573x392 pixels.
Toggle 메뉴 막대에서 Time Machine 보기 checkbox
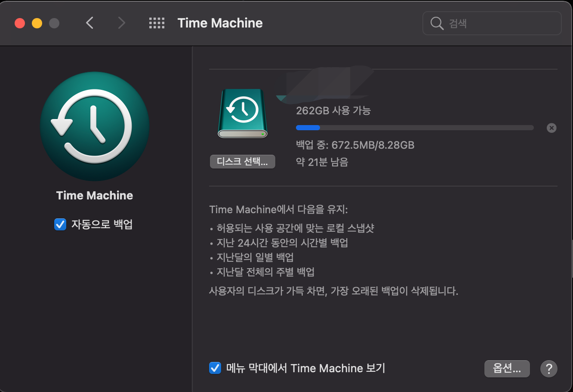[215, 368]
